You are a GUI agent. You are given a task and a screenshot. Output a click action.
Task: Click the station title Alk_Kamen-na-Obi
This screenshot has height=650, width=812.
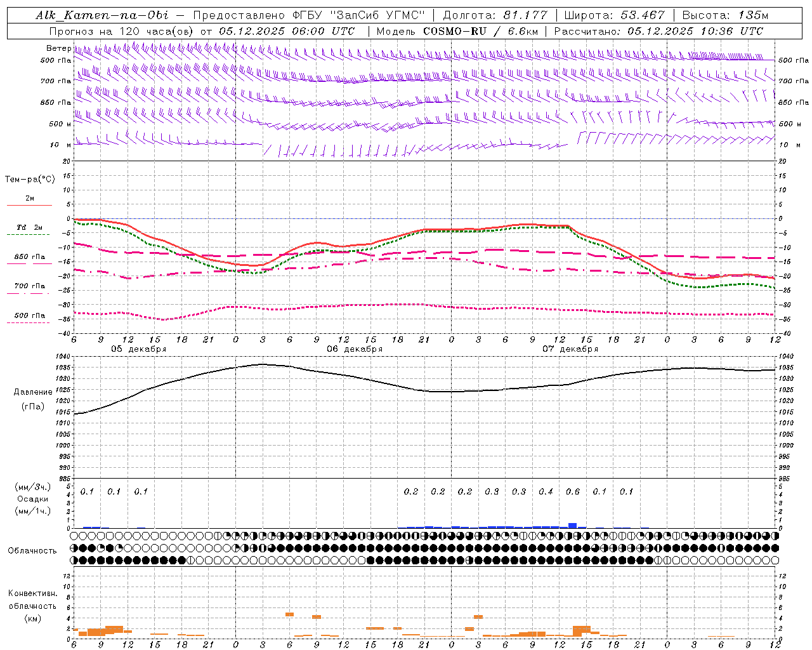pyautogui.click(x=101, y=15)
